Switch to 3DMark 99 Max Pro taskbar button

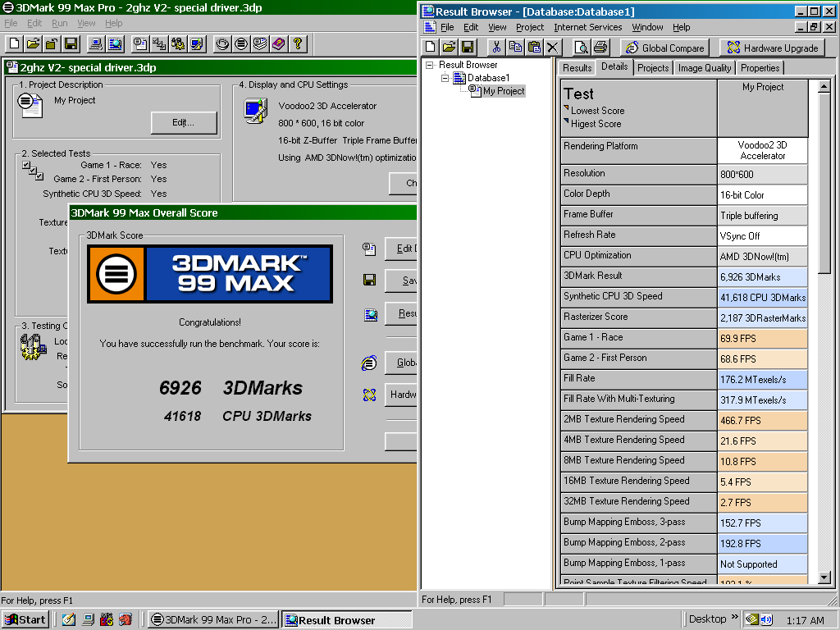tap(213, 620)
